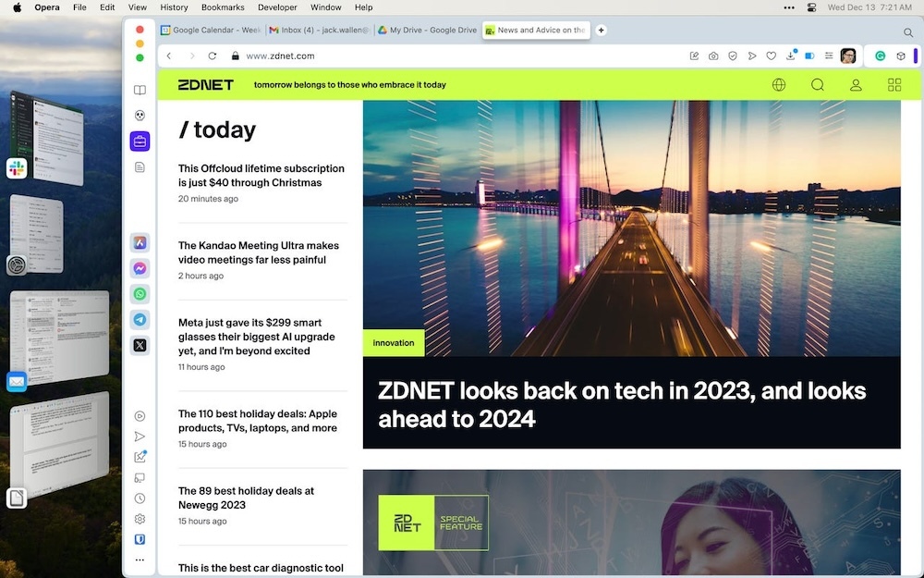Open the Apple menu

(17, 7)
